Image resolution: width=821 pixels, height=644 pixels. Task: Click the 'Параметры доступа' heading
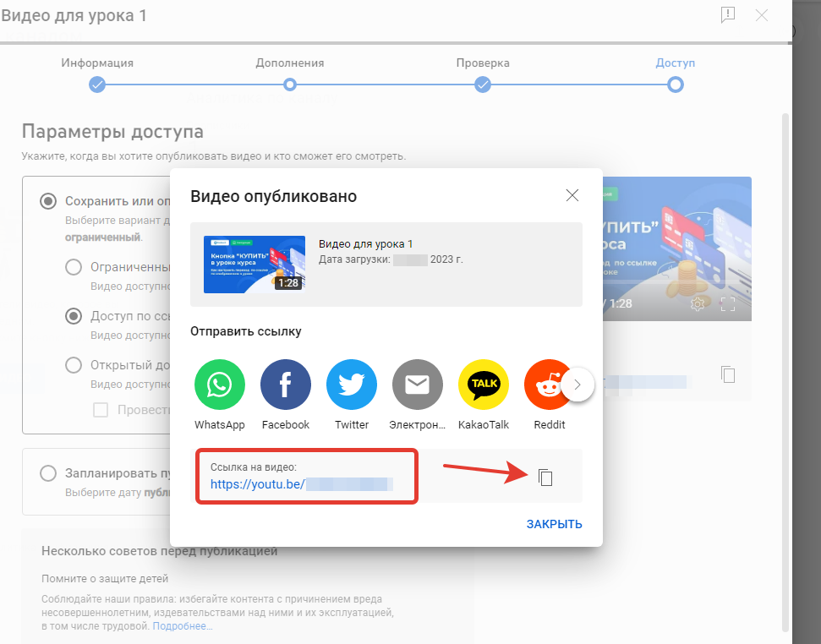point(112,131)
